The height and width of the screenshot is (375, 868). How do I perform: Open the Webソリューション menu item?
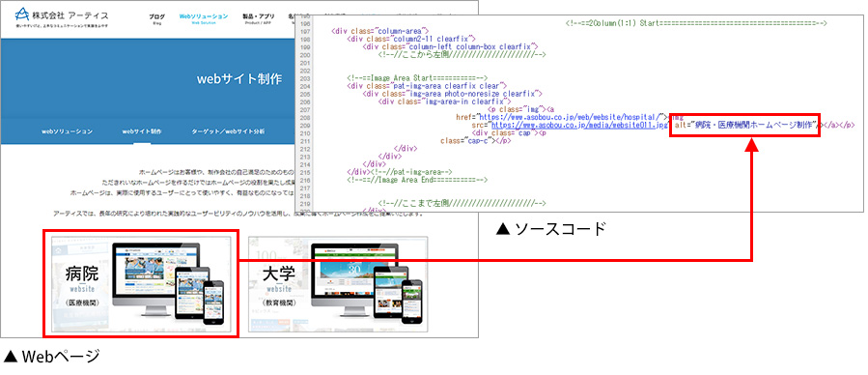point(203,18)
